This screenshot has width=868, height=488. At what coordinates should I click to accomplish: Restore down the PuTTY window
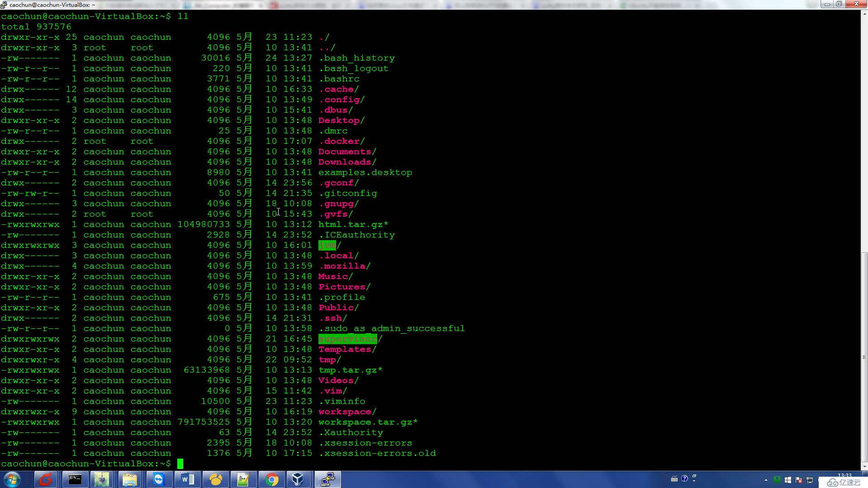[x=839, y=4]
